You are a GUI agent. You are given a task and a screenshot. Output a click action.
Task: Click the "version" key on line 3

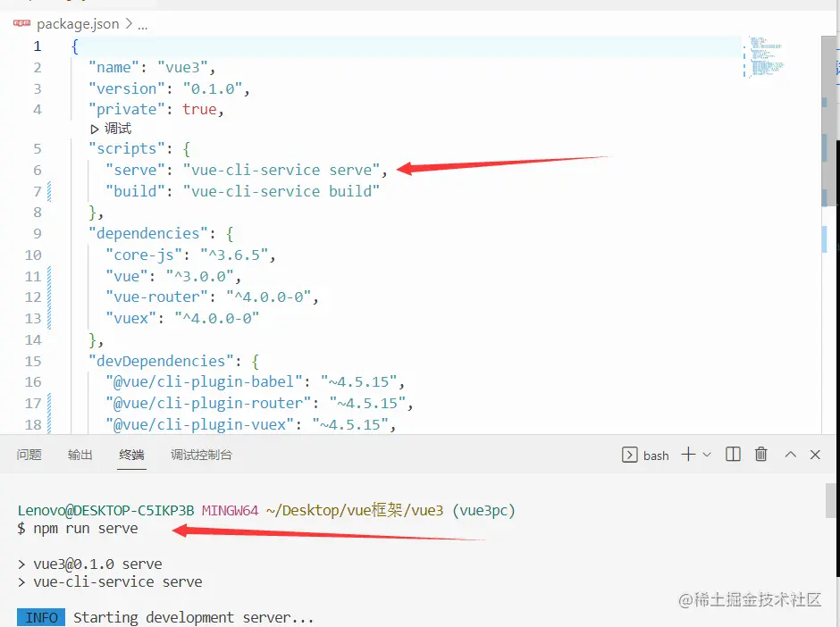point(126,88)
